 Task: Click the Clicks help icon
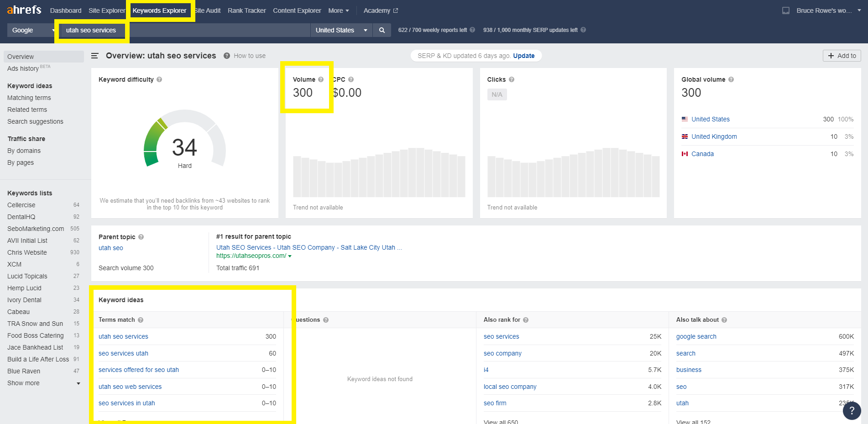[x=512, y=79]
